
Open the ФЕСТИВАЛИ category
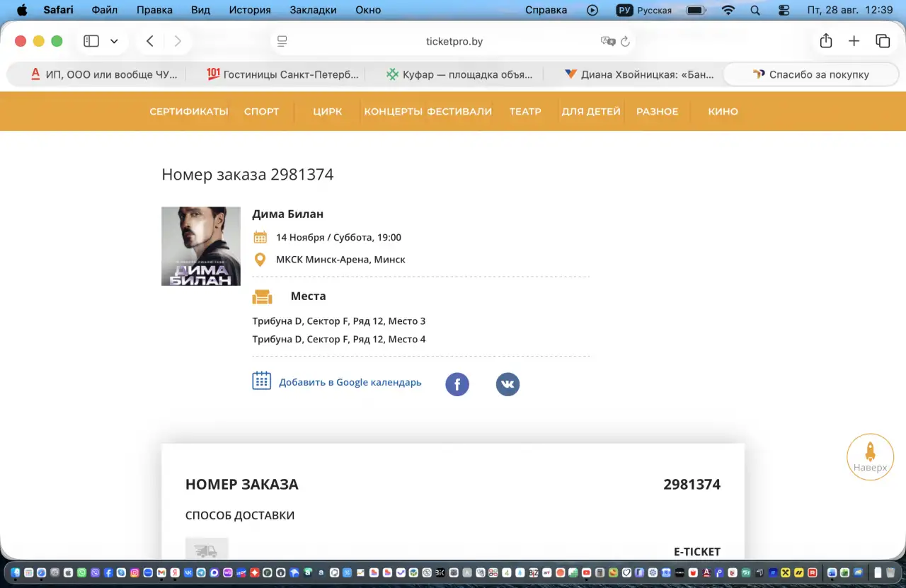(459, 112)
